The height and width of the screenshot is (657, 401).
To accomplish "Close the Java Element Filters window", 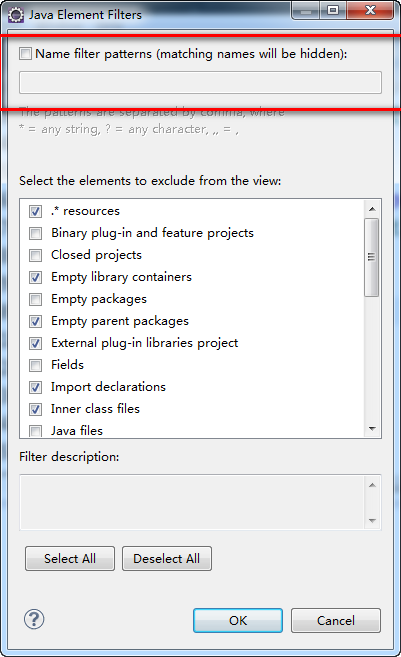I will [370, 10].
